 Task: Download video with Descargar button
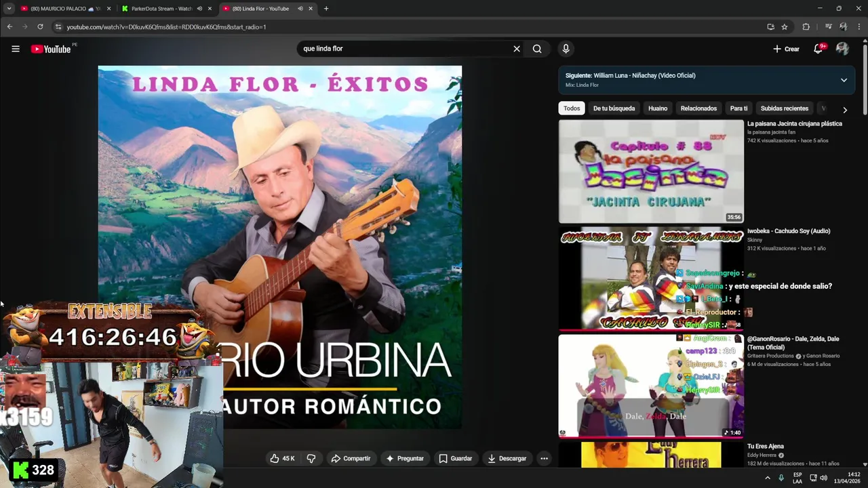click(x=507, y=458)
